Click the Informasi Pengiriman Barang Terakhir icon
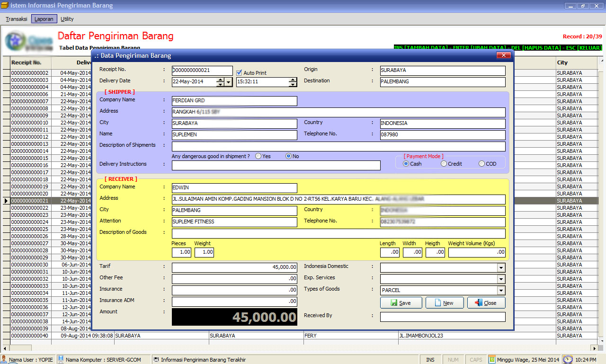This screenshot has height=364, width=606. pyautogui.click(x=156, y=360)
